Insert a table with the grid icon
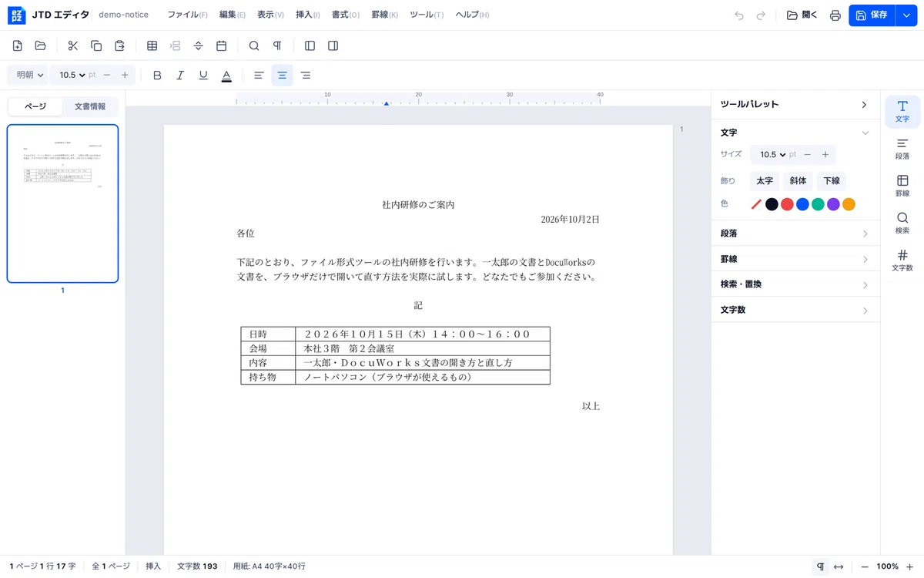This screenshot has height=578, width=924. 152,46
